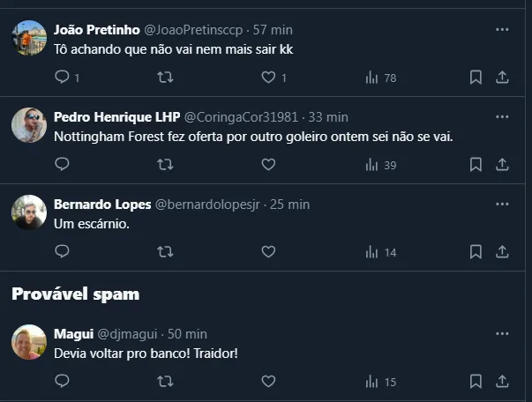The image size is (532, 402).
Task: Open Magui's avatar photo
Action: pyautogui.click(x=29, y=342)
